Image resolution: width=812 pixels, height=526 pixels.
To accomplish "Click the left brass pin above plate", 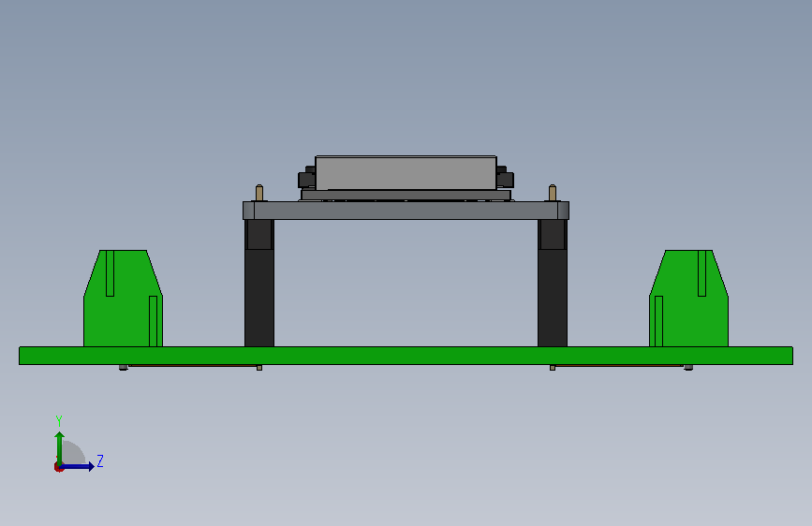I will [x=259, y=193].
